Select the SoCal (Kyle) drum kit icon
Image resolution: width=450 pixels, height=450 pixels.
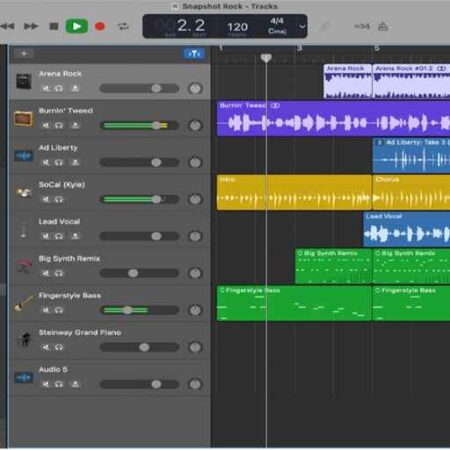coord(24,193)
